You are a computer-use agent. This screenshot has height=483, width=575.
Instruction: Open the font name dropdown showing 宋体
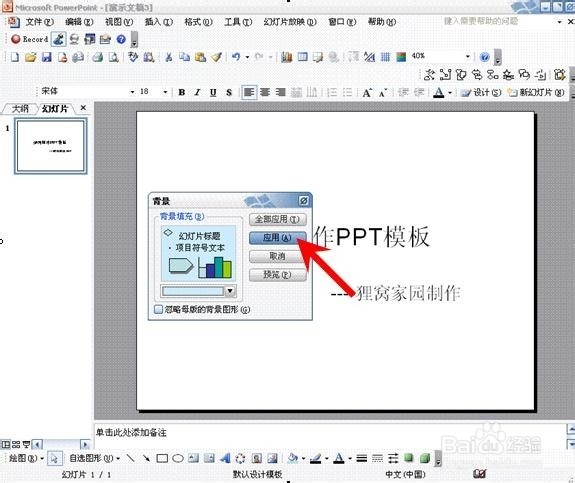(132, 92)
